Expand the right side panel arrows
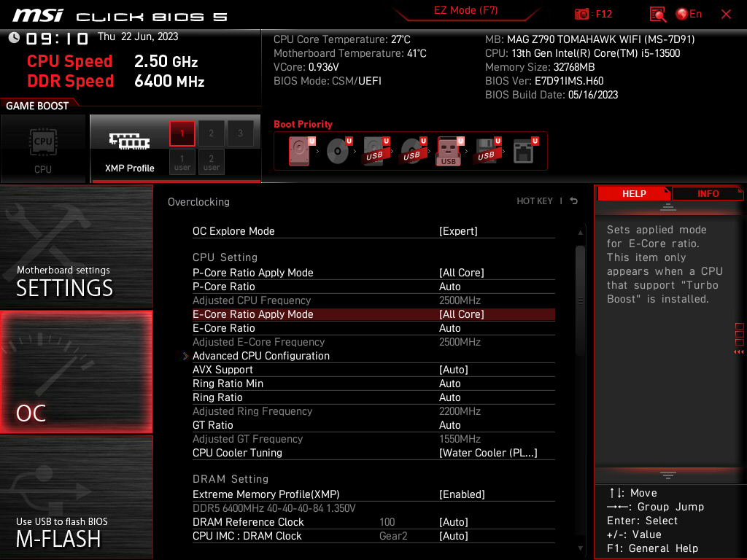 point(738,352)
